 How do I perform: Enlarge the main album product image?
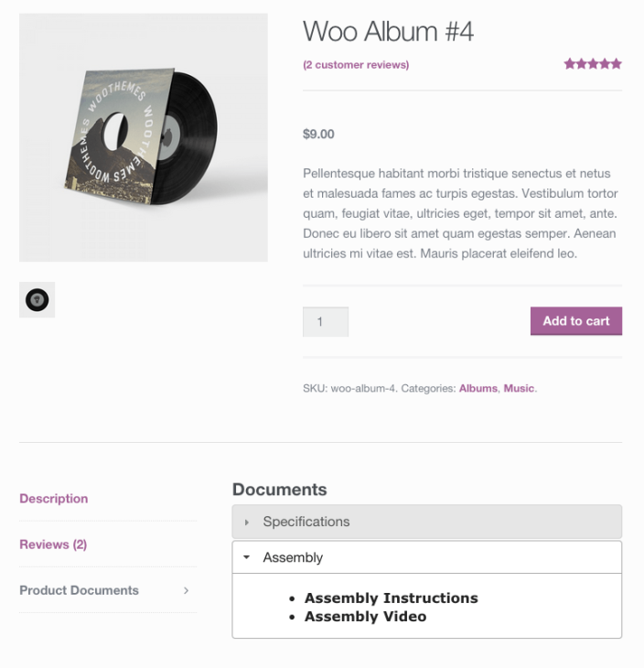(144, 137)
